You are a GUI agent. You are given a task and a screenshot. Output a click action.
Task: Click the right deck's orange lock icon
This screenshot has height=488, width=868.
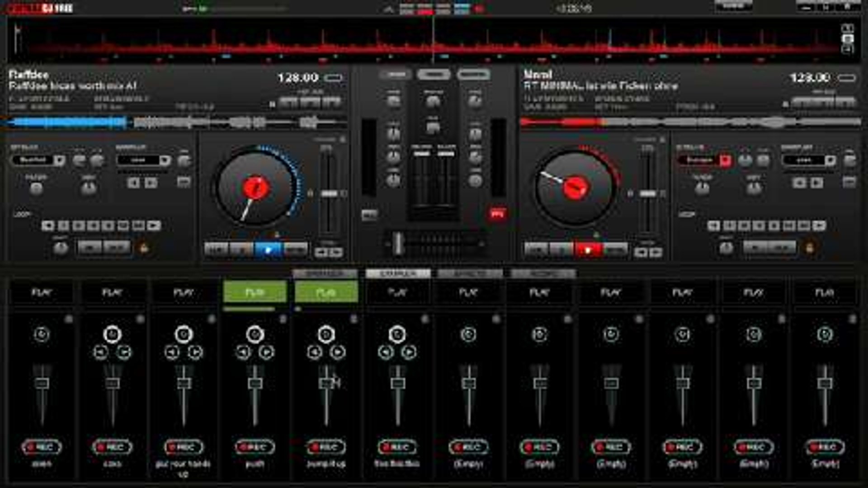pos(810,248)
